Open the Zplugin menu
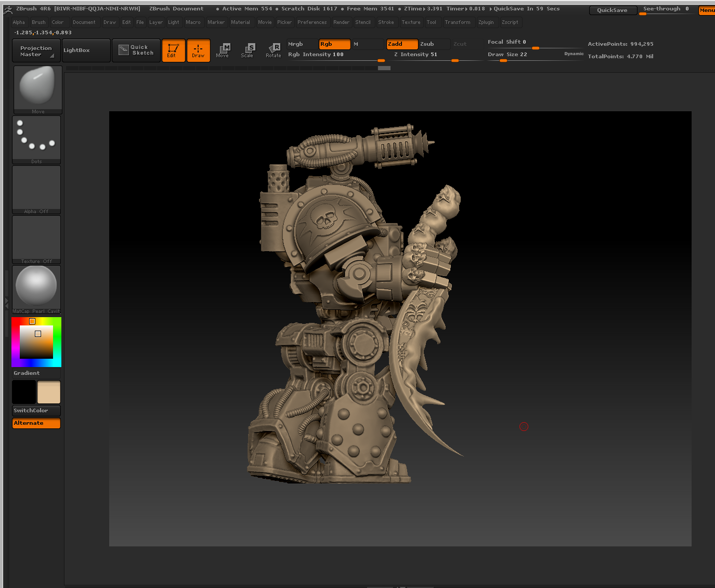This screenshot has width=715, height=588. [486, 22]
